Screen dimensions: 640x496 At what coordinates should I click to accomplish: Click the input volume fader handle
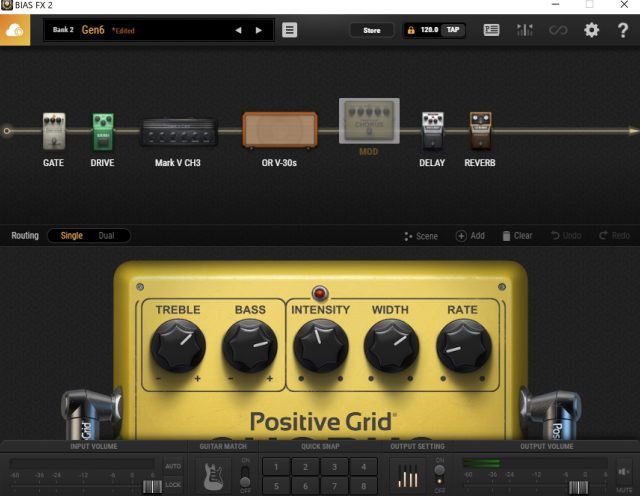[152, 486]
